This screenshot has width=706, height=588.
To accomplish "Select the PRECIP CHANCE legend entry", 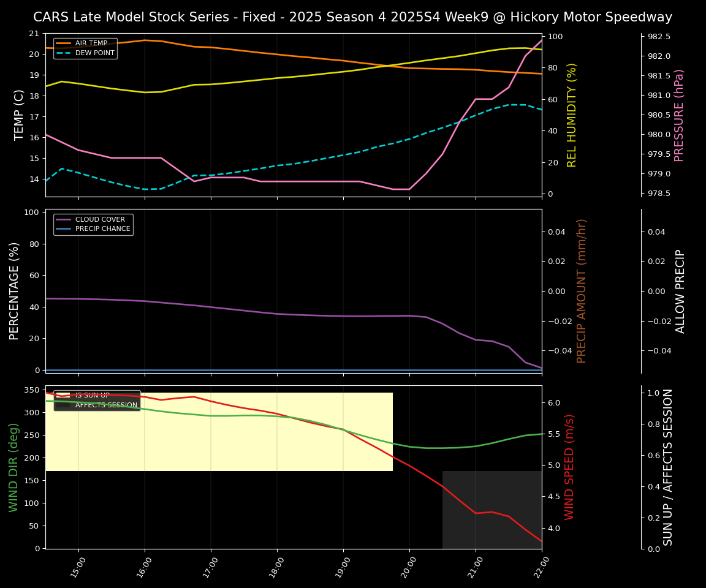I will (102, 229).
